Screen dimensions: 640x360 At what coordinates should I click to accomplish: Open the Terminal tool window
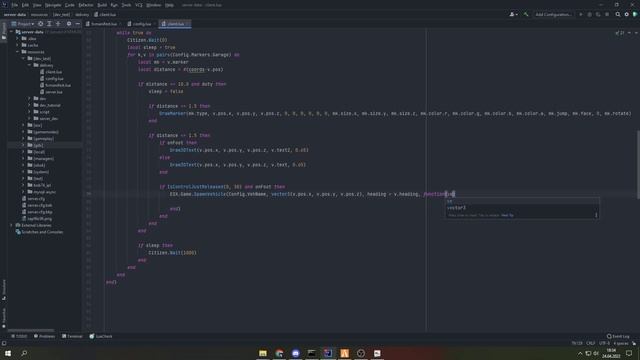point(72,336)
